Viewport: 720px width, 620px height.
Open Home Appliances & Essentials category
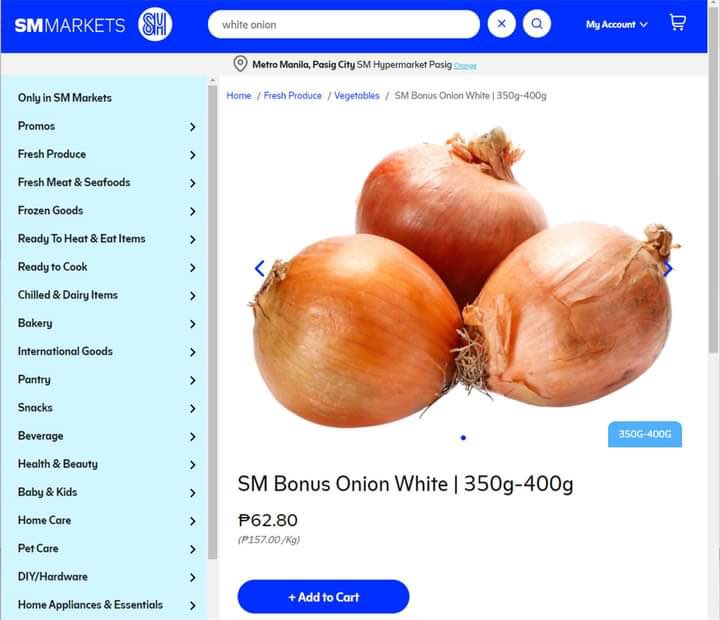point(90,605)
